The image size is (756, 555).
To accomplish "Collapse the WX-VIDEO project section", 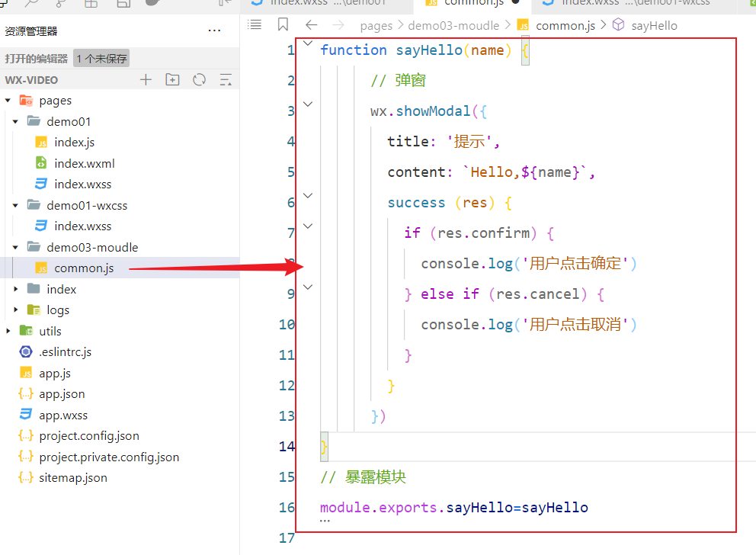I will point(31,80).
